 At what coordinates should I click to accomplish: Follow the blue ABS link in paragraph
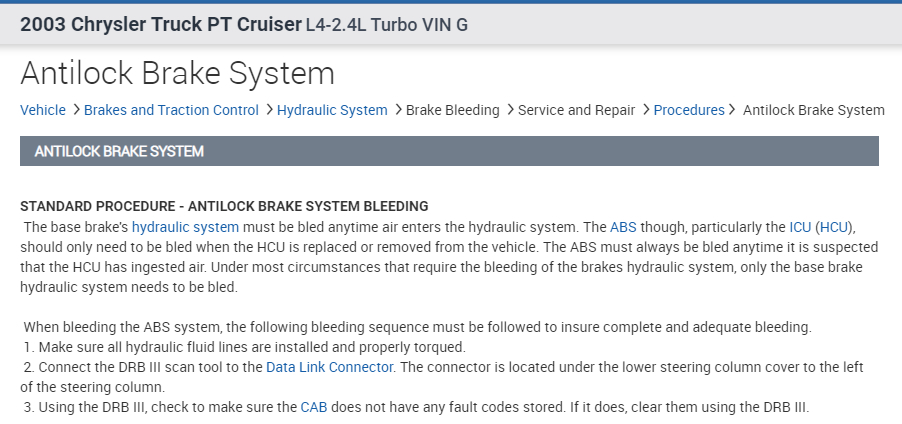623,227
